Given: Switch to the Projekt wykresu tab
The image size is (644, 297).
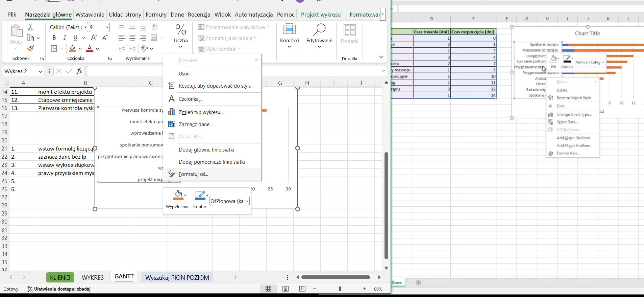Looking at the screenshot, I should (x=321, y=15).
